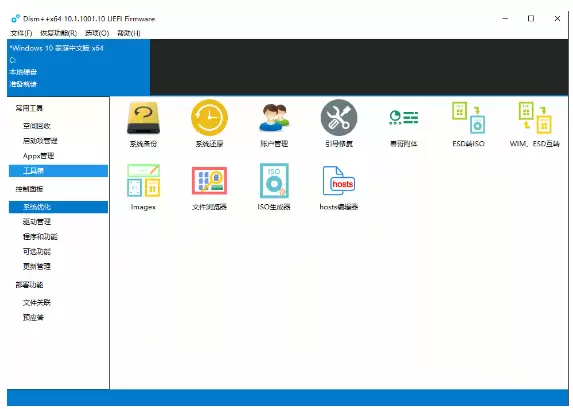Launch the Imagex tool
Viewport: 573px width, 409px height.
[143, 187]
